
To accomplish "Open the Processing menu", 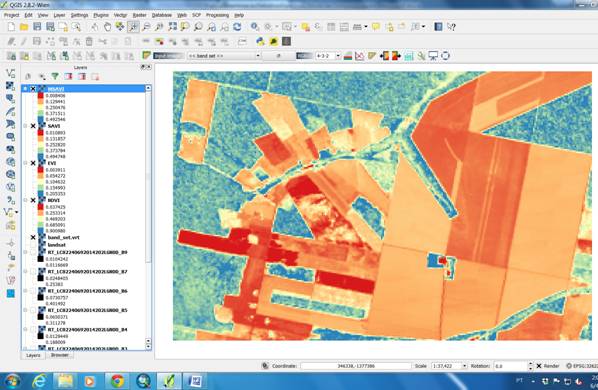I will point(217,15).
